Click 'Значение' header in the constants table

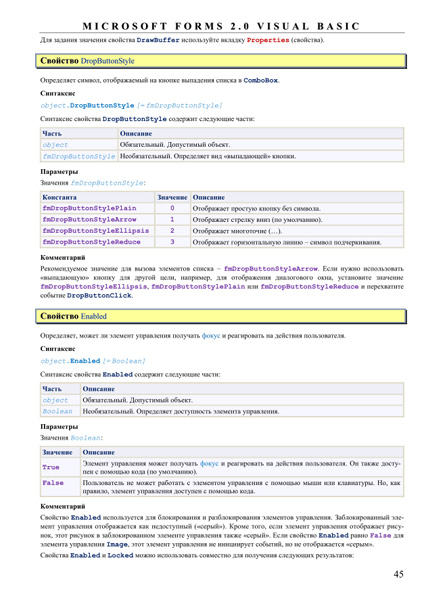[172, 197]
